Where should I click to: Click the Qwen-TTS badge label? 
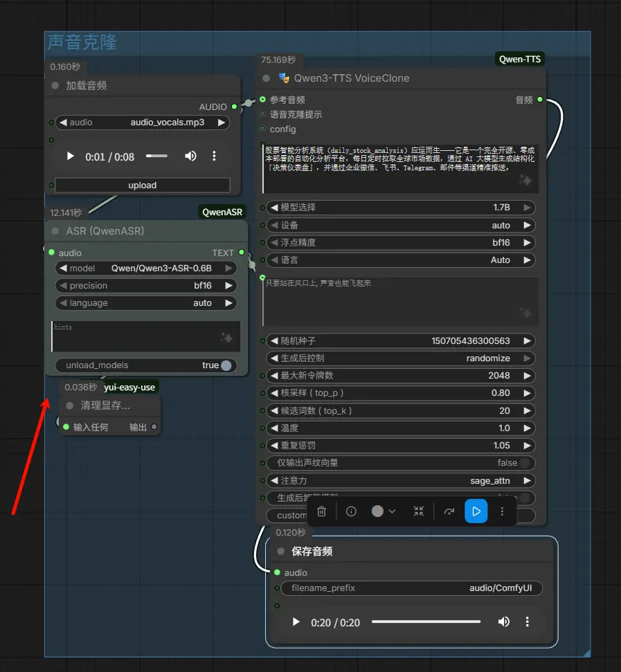coord(520,60)
